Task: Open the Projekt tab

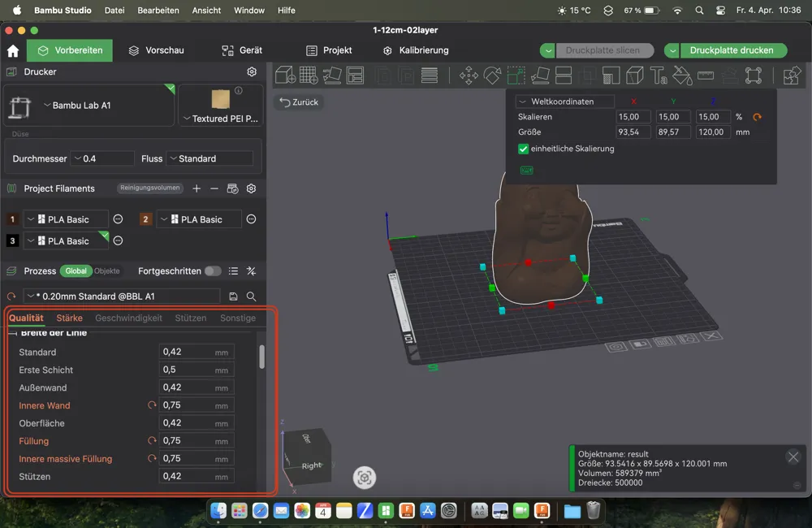Action: (329, 50)
